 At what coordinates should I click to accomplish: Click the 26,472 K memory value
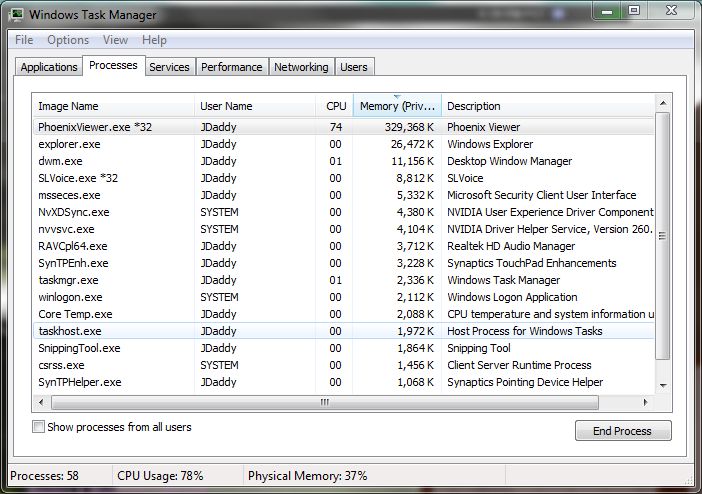coord(412,144)
